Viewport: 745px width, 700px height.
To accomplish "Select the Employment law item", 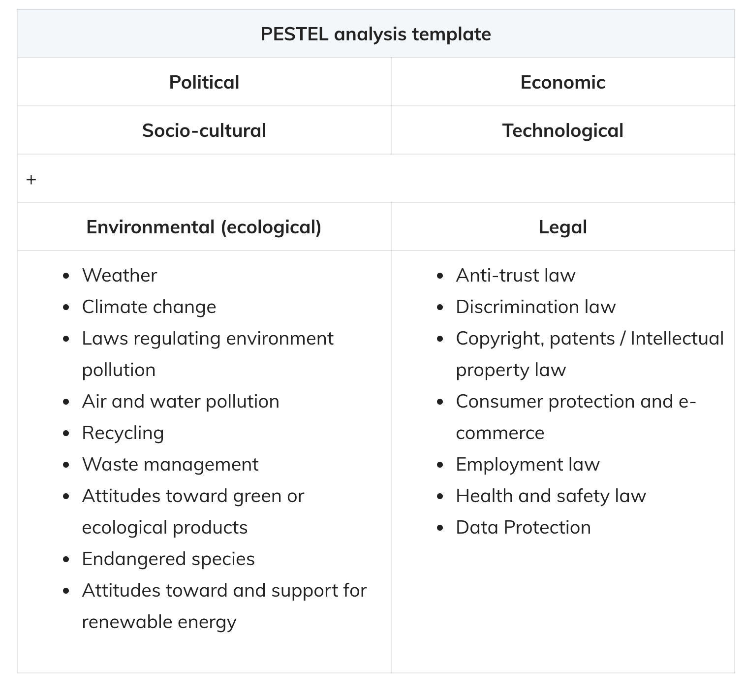I will tap(528, 464).
